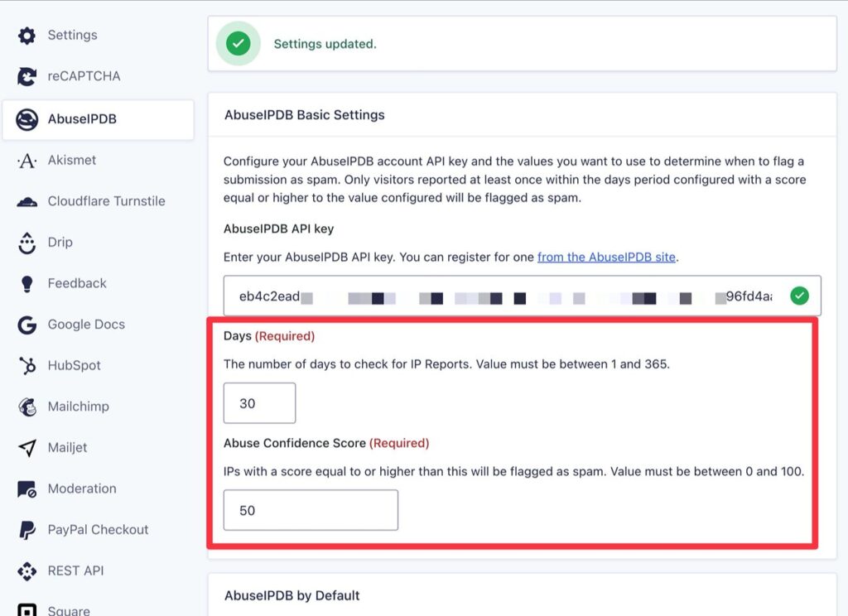
Task: Open PayPal Checkout settings
Action: point(98,530)
